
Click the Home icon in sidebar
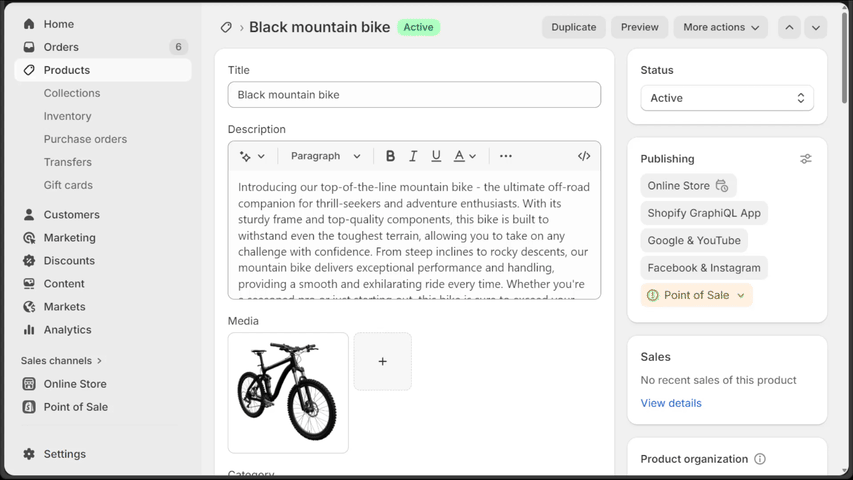[29, 24]
